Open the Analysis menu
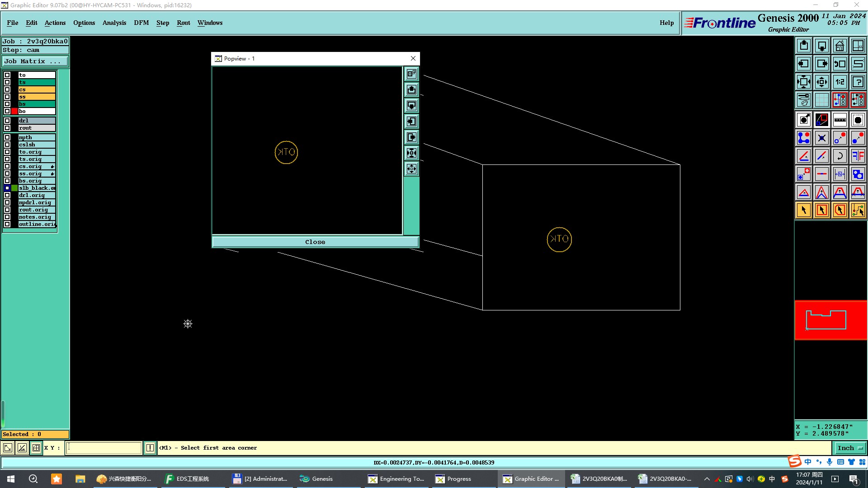The height and width of the screenshot is (488, 868). pos(114,23)
